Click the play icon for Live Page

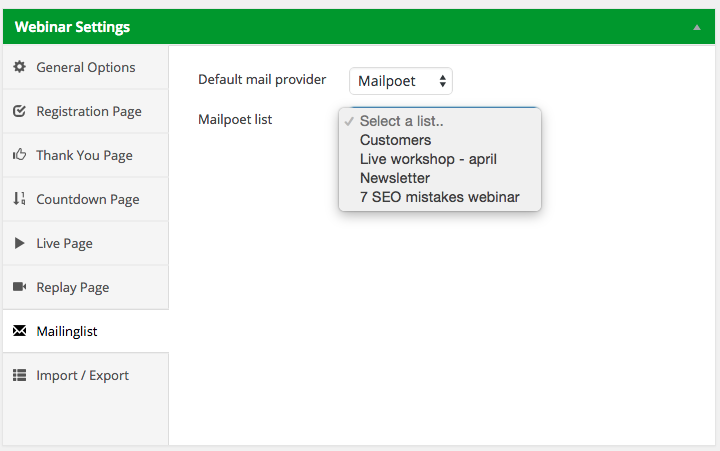pos(19,243)
